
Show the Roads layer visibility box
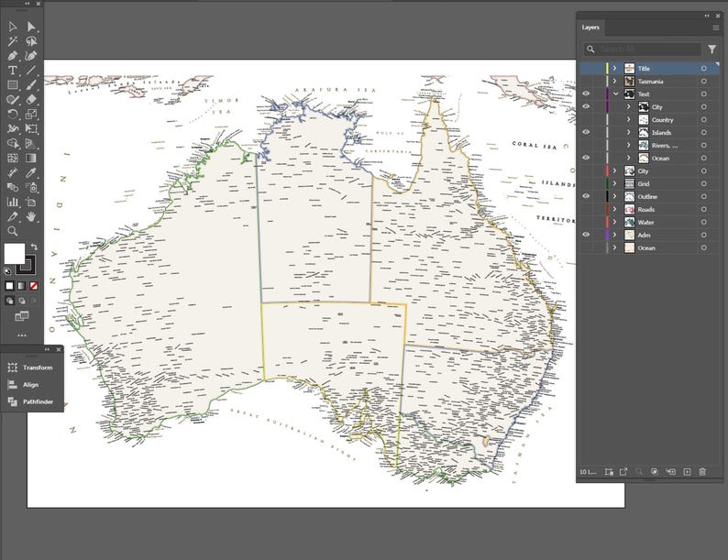[x=586, y=209]
